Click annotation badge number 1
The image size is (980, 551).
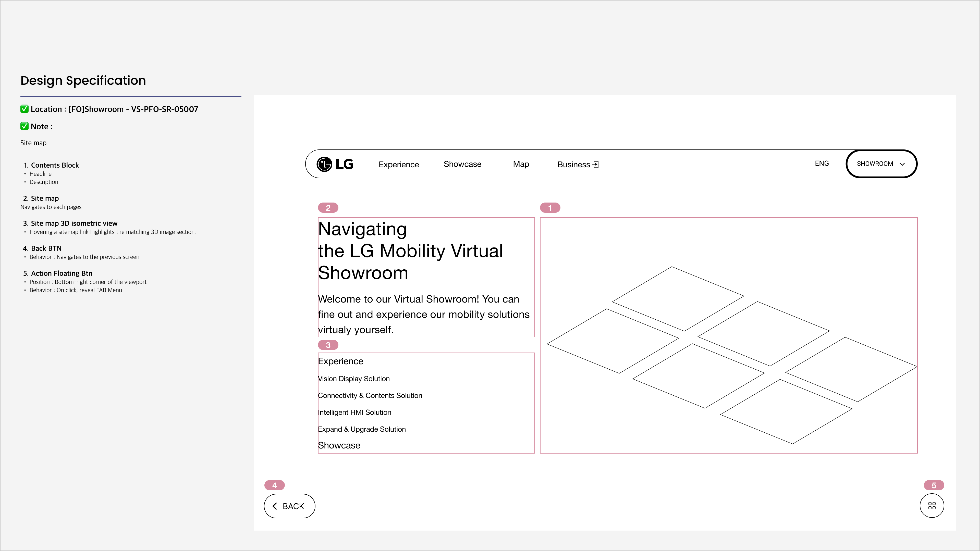pos(550,208)
